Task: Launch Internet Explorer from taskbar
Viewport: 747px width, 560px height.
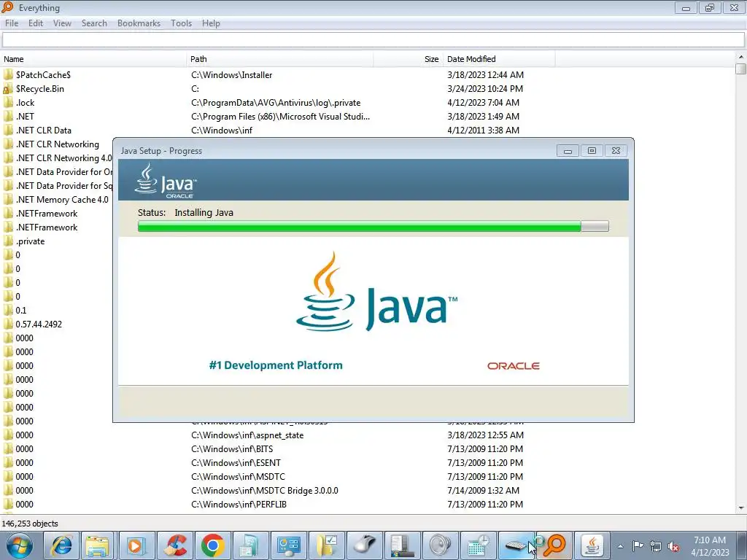Action: (x=61, y=545)
